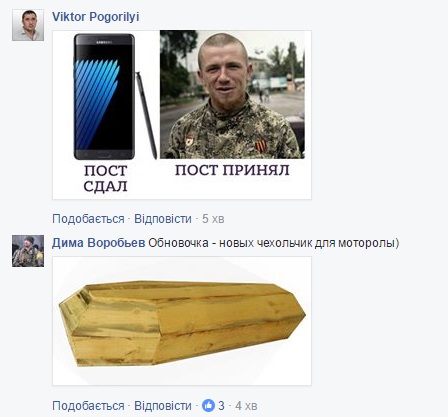Click the ПОСТ СДАЛ caption text
Viewport: 448px width, 417px height.
(x=105, y=178)
